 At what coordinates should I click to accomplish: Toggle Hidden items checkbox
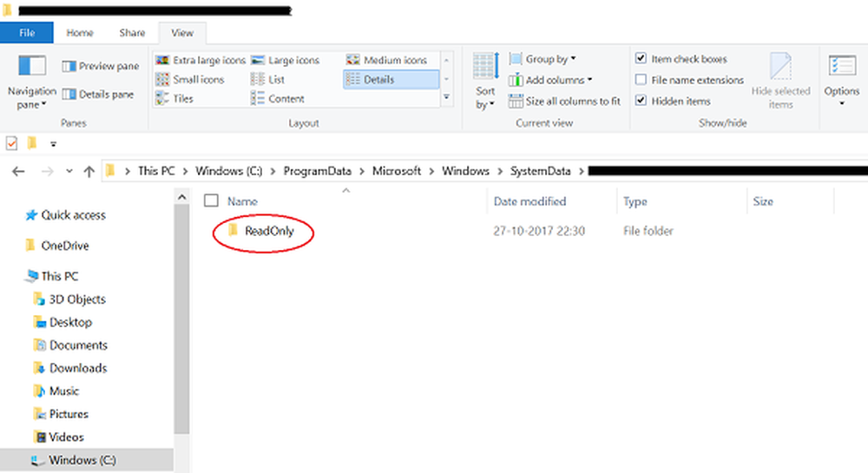(x=641, y=101)
